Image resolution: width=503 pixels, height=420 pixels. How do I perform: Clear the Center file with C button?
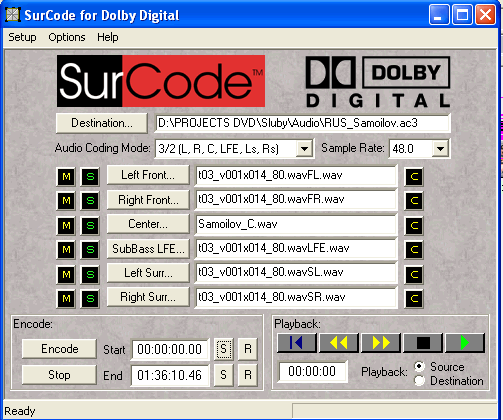pos(414,225)
